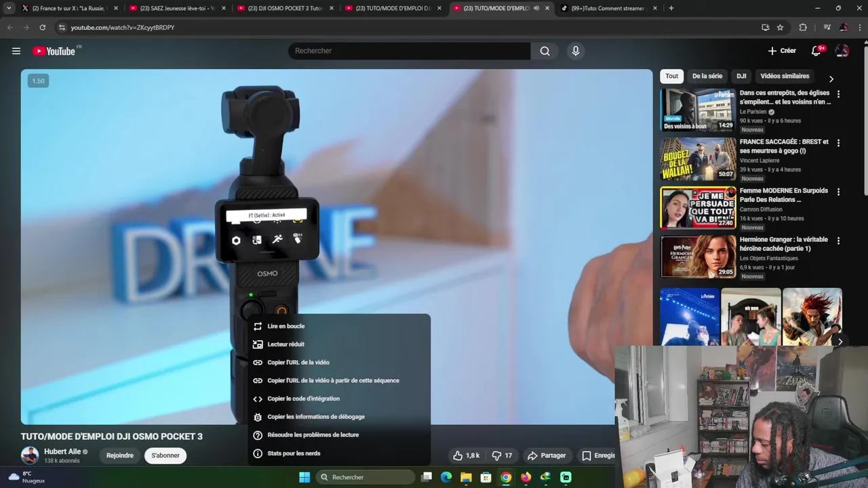The image size is (868, 488).
Task: Activate voice search microphone
Action: tap(576, 51)
